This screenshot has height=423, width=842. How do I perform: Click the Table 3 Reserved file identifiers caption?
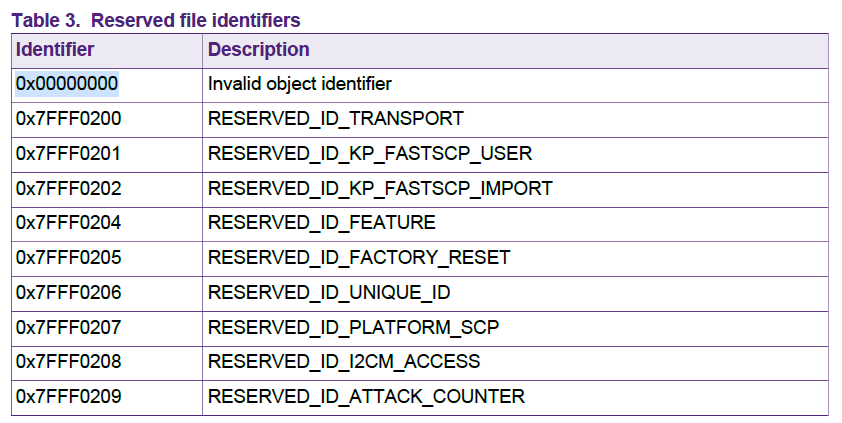point(155,19)
